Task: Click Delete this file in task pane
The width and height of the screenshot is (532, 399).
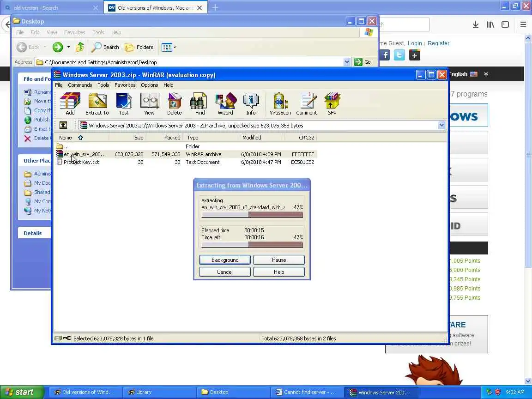Action: coord(36,138)
